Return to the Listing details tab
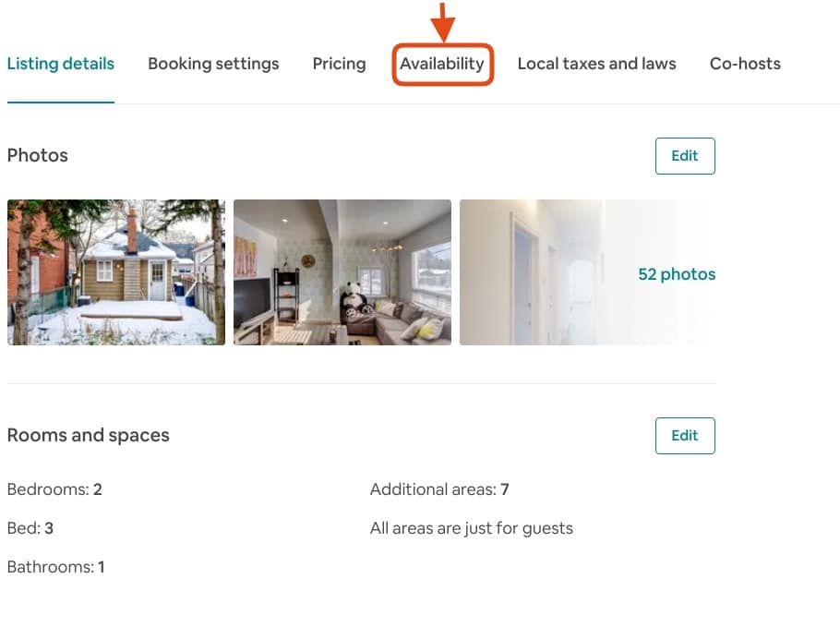Viewport: 840px width, 627px height. 60,64
